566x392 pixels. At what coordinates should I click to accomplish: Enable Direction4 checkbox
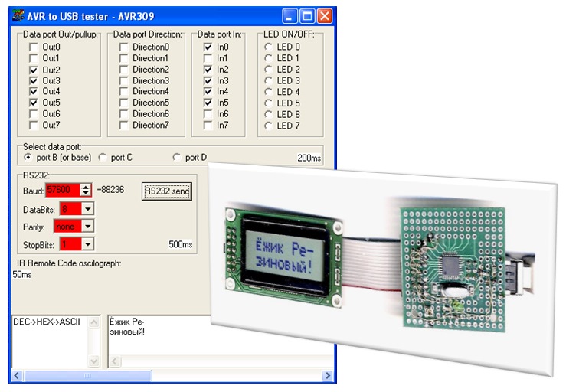click(x=124, y=92)
